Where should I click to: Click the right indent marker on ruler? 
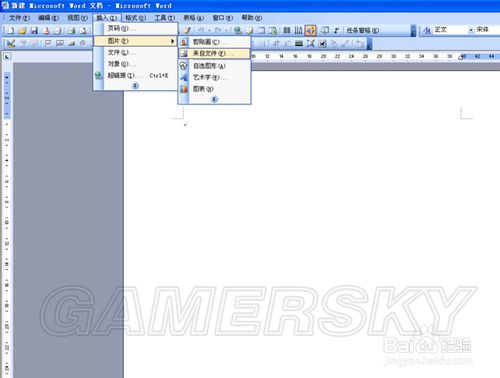click(461, 57)
